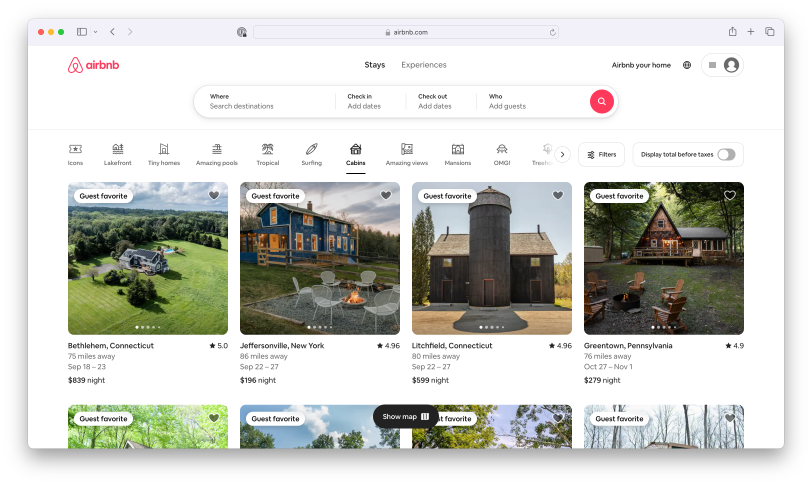The width and height of the screenshot is (812, 486).
Task: Click Airbnb your home link
Action: coord(641,65)
